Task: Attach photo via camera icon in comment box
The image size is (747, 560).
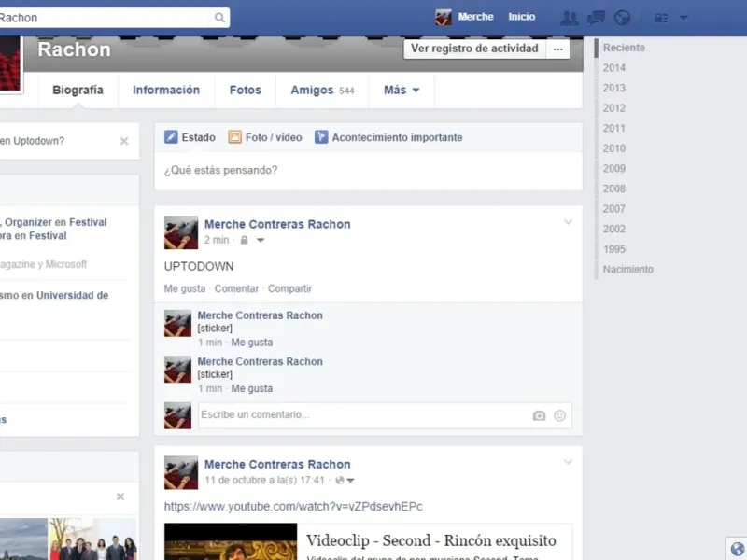Action: 539,415
